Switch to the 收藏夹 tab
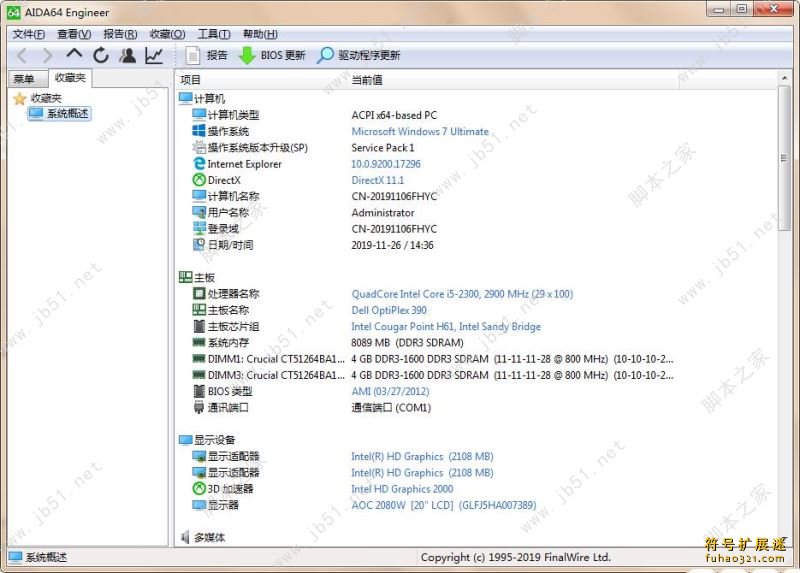 click(70, 78)
